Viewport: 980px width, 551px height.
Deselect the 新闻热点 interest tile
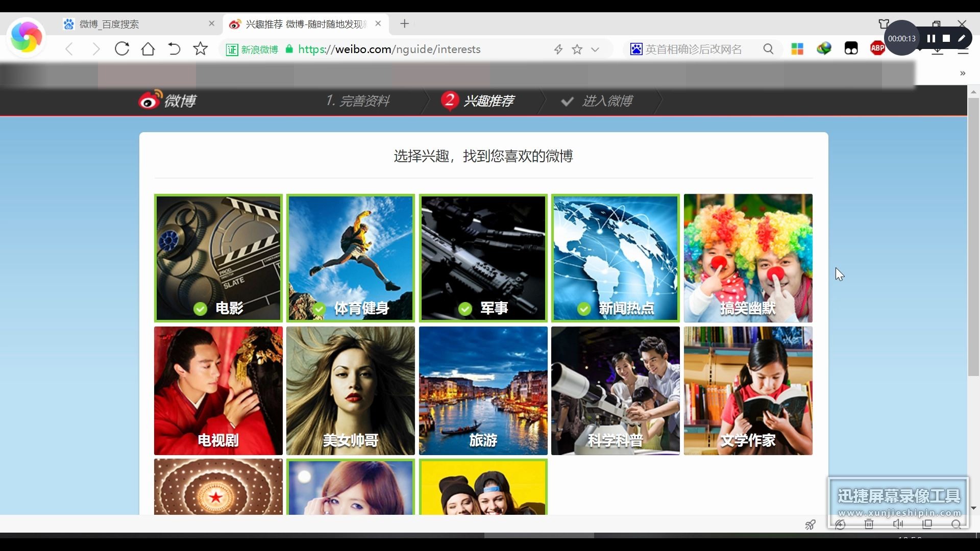(x=616, y=258)
